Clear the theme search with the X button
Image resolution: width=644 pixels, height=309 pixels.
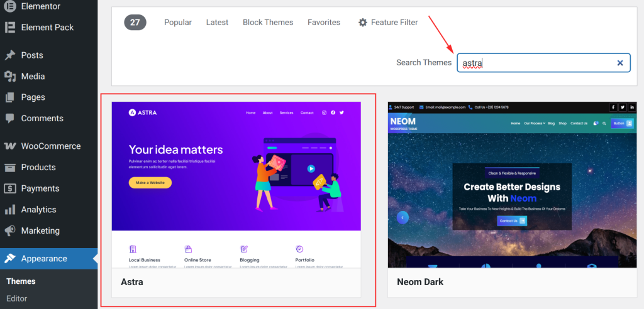click(620, 63)
